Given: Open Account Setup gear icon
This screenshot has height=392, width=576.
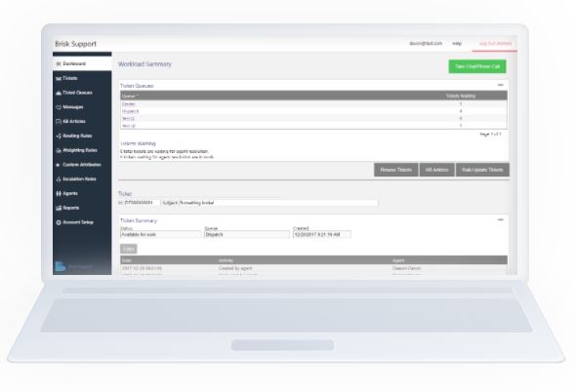Looking at the screenshot, I should (59, 222).
